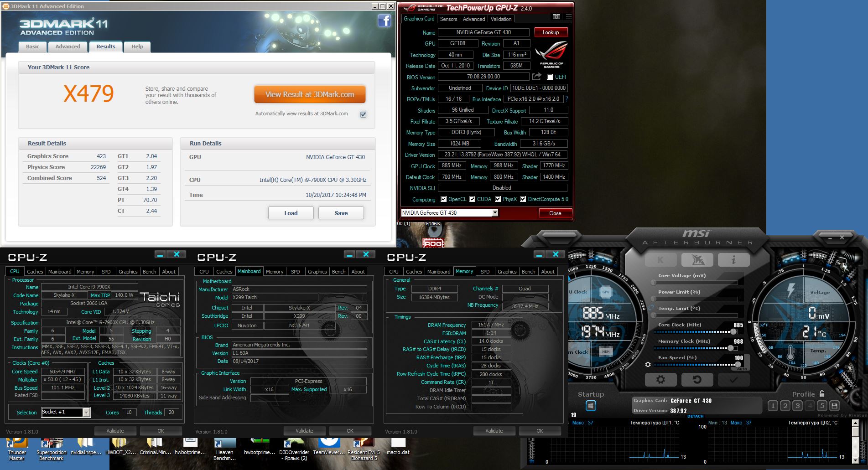868x470 pixels.
Task: Click the Superposition Benchmark desktop shortcut
Action: click(x=52, y=450)
